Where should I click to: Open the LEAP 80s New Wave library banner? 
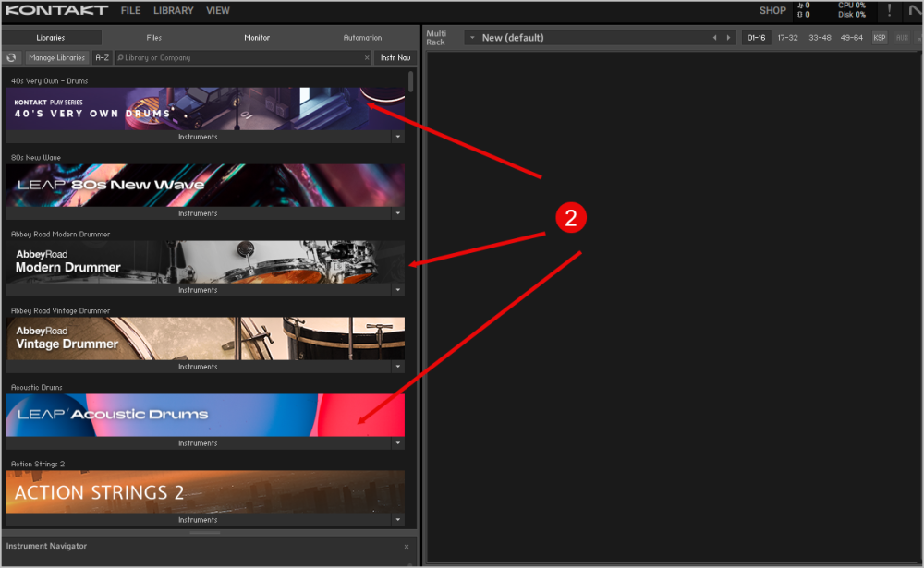[205, 185]
